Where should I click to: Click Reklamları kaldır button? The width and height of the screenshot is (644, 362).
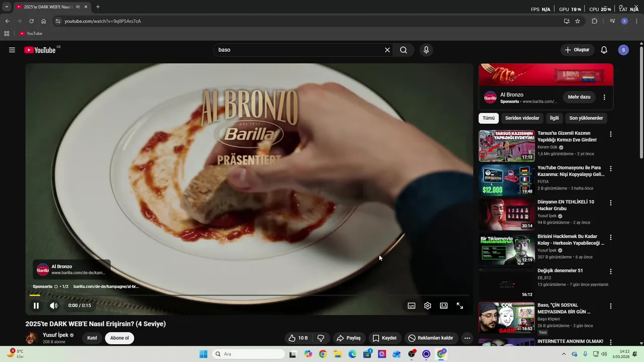431,338
